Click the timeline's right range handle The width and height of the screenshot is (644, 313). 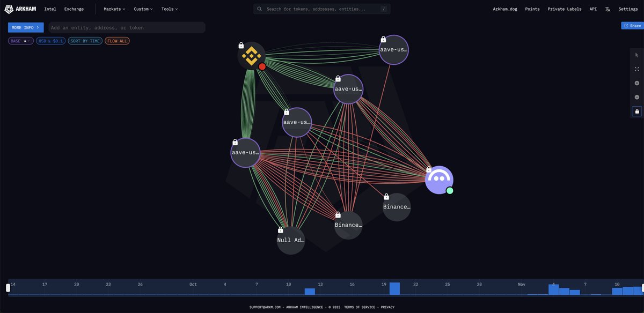(x=642, y=288)
